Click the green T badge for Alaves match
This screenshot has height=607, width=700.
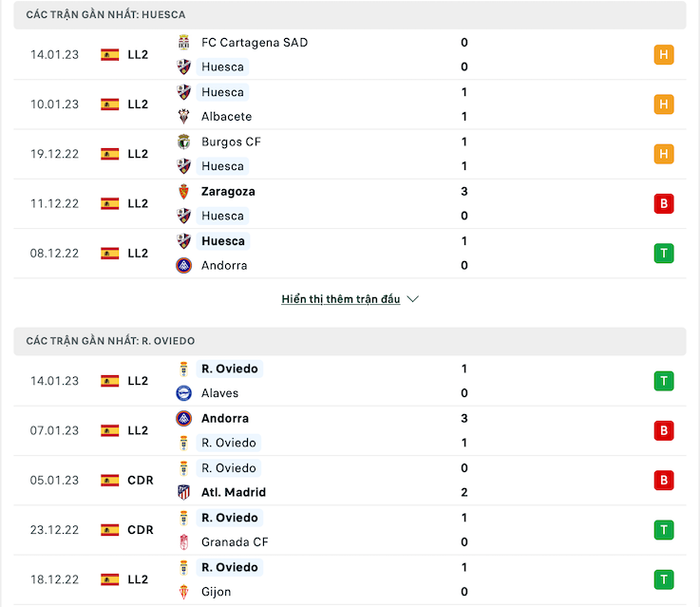point(664,381)
